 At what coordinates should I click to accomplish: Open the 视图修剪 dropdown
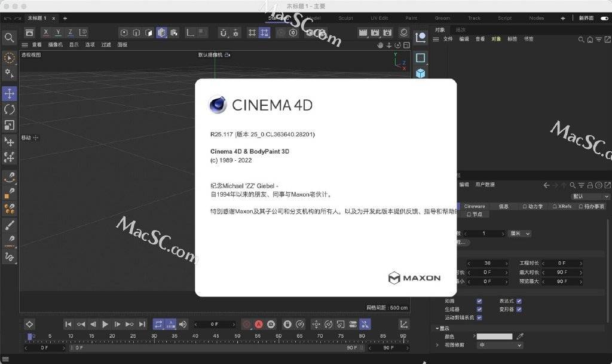pyautogui.click(x=500, y=345)
